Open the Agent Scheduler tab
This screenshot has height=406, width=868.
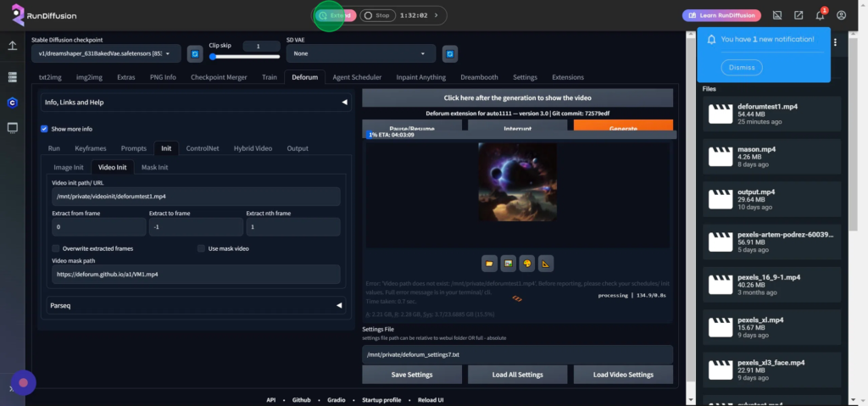tap(357, 77)
